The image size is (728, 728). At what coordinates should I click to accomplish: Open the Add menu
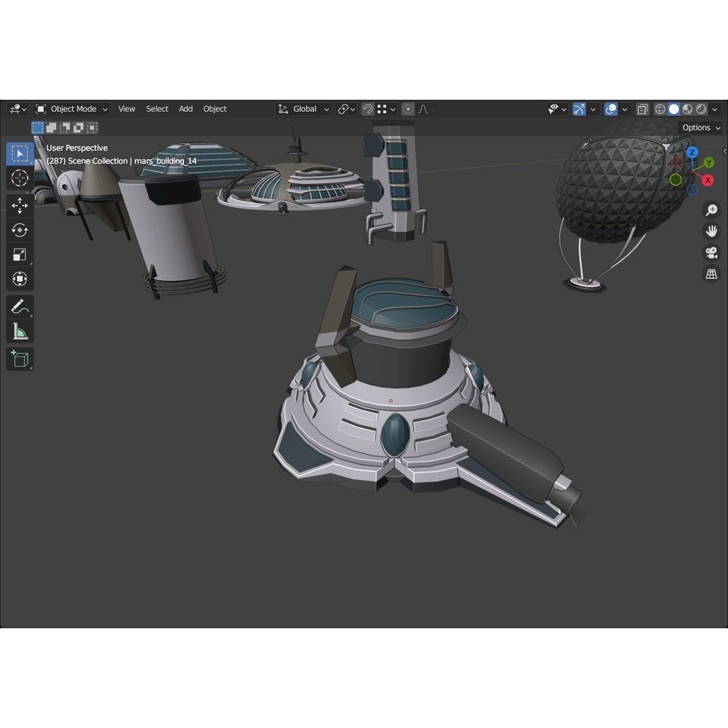185,109
